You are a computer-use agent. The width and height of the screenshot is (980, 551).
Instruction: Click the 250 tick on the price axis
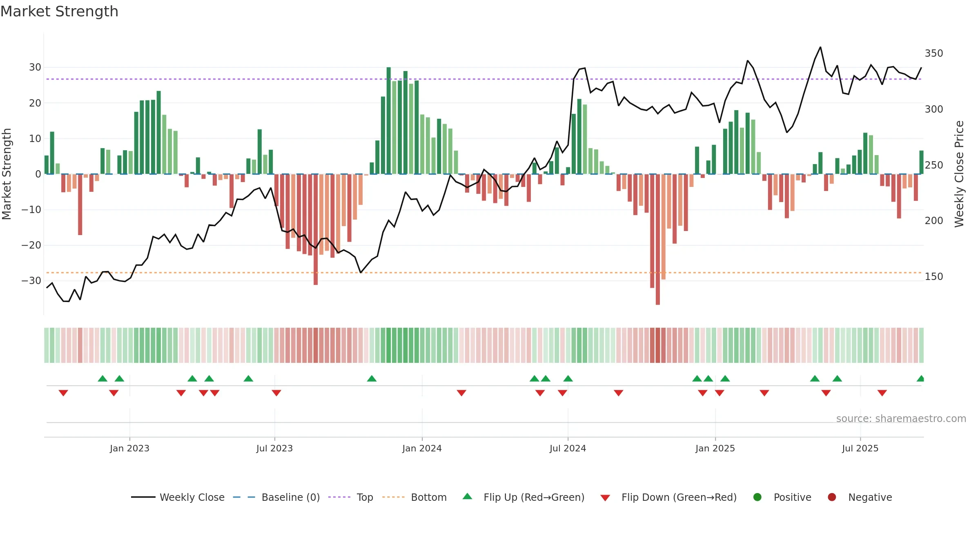click(x=934, y=165)
